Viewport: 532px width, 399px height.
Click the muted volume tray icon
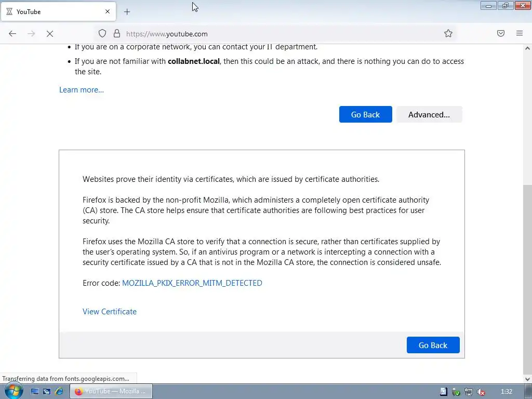click(x=481, y=392)
